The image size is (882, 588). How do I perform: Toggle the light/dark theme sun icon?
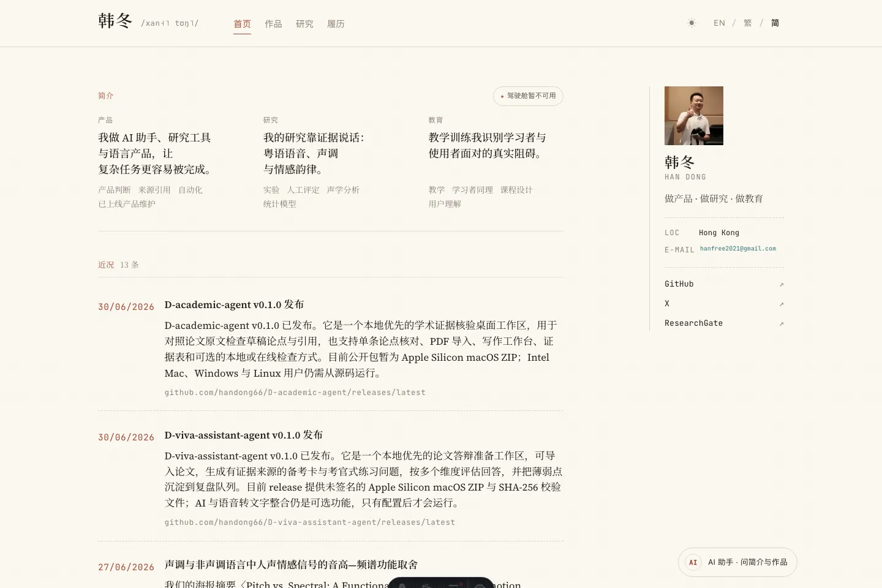click(692, 23)
